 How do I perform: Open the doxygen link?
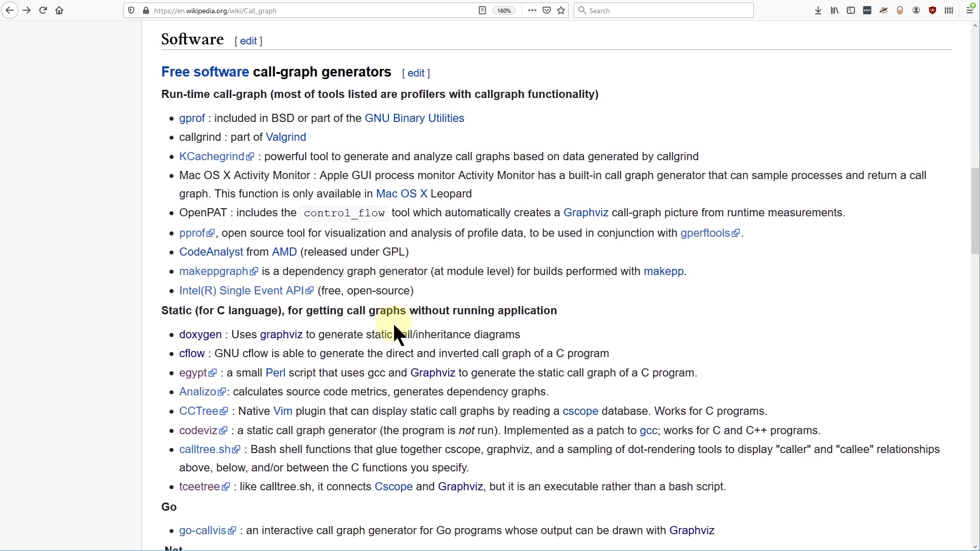click(x=201, y=335)
